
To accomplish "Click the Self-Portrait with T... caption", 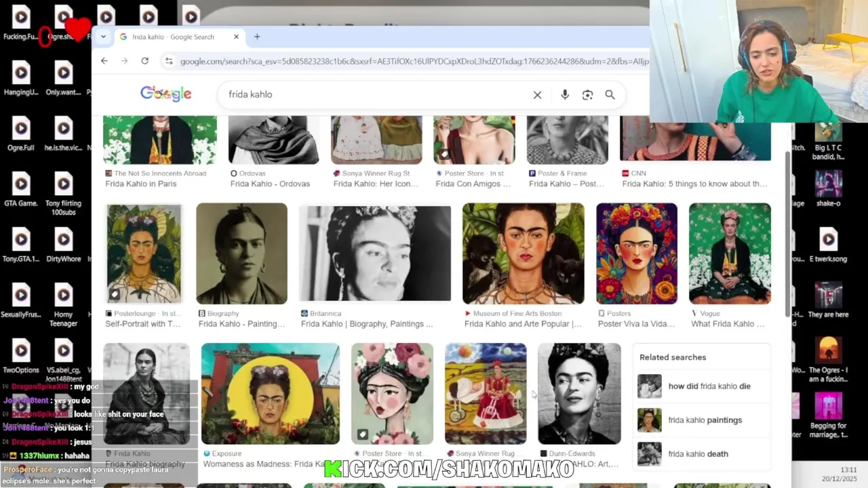I will point(142,324).
